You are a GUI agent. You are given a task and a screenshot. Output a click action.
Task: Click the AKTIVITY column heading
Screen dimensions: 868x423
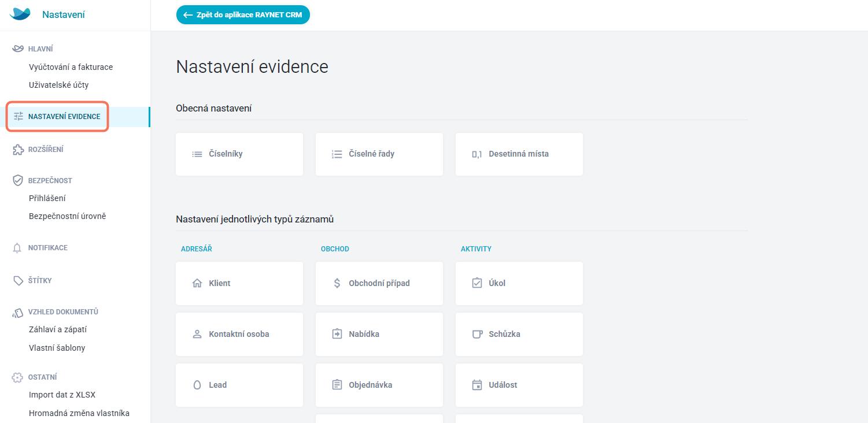476,249
